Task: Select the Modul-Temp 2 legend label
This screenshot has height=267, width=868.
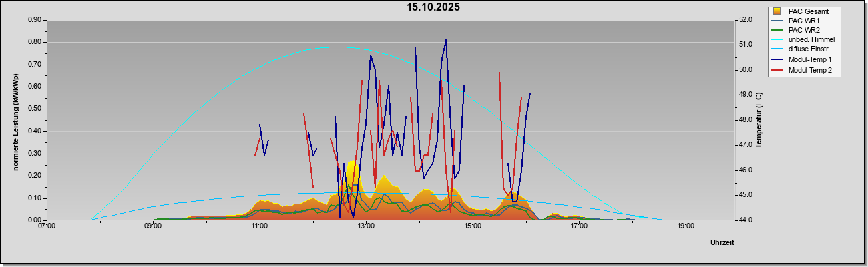Action: point(810,70)
